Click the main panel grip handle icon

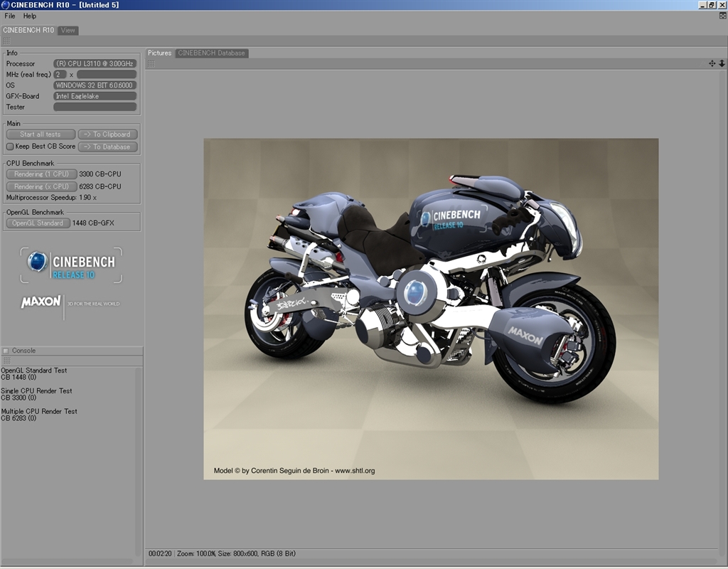pyautogui.click(x=6, y=41)
